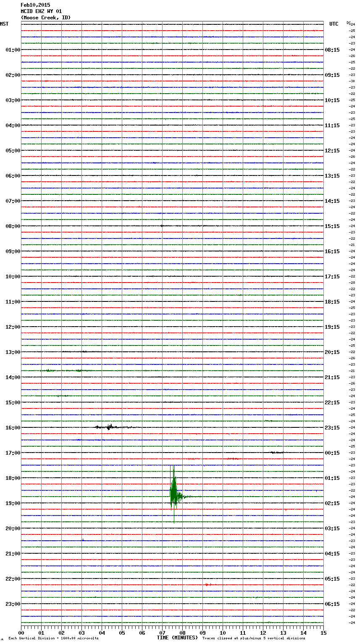Select the 19:00 MST hour label

[x=13, y=503]
